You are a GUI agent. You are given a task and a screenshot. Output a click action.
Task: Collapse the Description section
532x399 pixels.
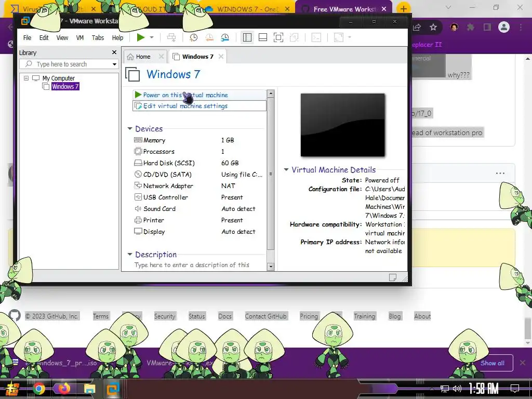[x=129, y=254]
